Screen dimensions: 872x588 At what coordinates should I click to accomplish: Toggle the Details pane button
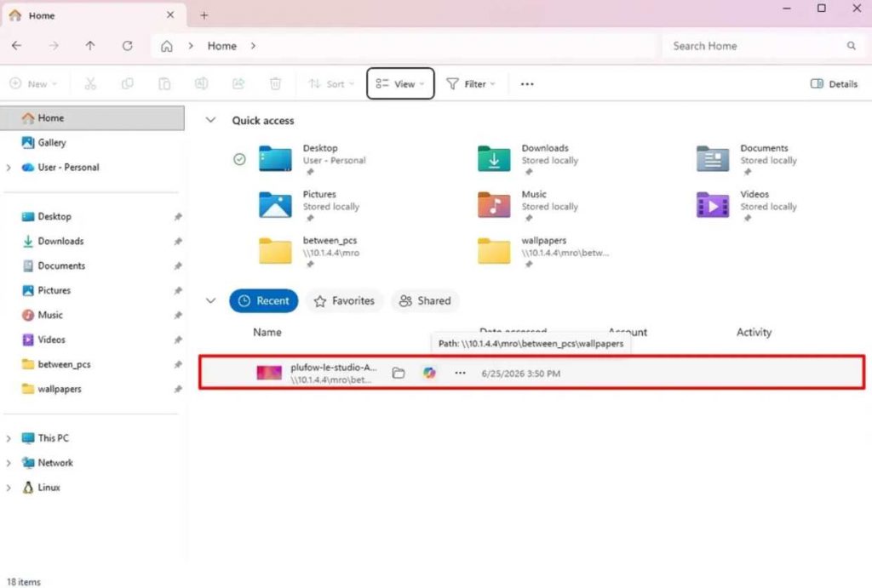(x=834, y=84)
